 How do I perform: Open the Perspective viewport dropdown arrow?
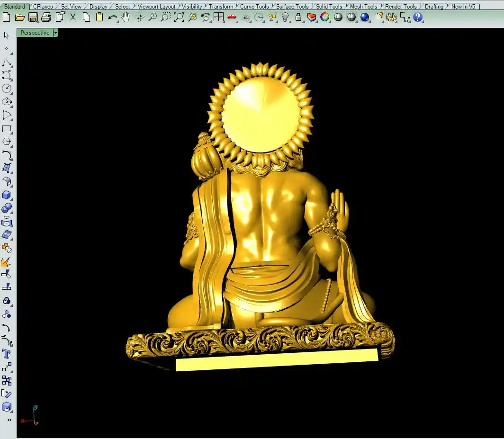tap(55, 33)
